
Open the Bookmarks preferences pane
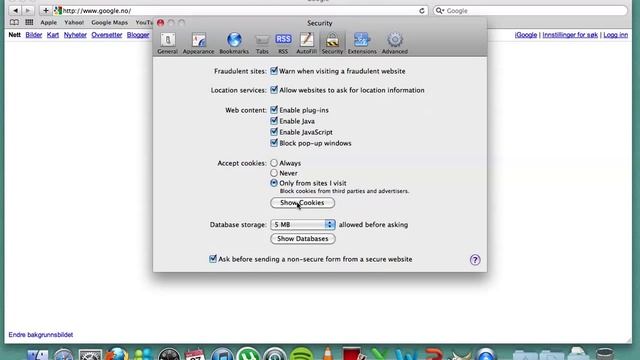(234, 43)
